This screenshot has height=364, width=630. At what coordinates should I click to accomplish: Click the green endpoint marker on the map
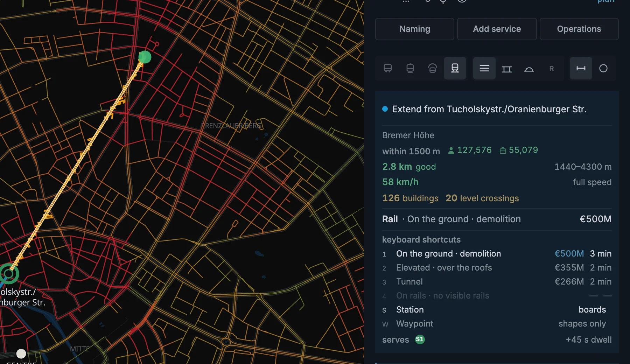[145, 57]
